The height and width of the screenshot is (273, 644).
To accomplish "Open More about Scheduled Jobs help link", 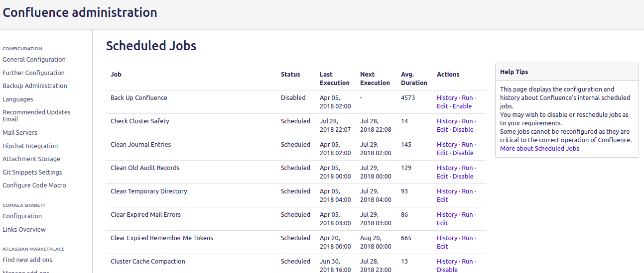I will (539, 149).
